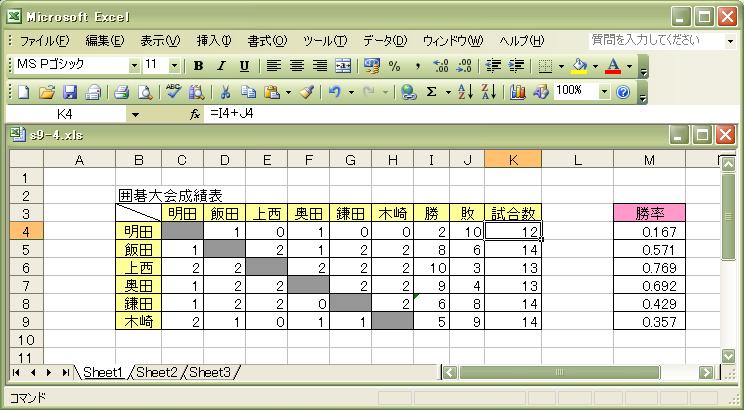
Task: Sort ascending A to Z
Action: pyautogui.click(x=466, y=92)
